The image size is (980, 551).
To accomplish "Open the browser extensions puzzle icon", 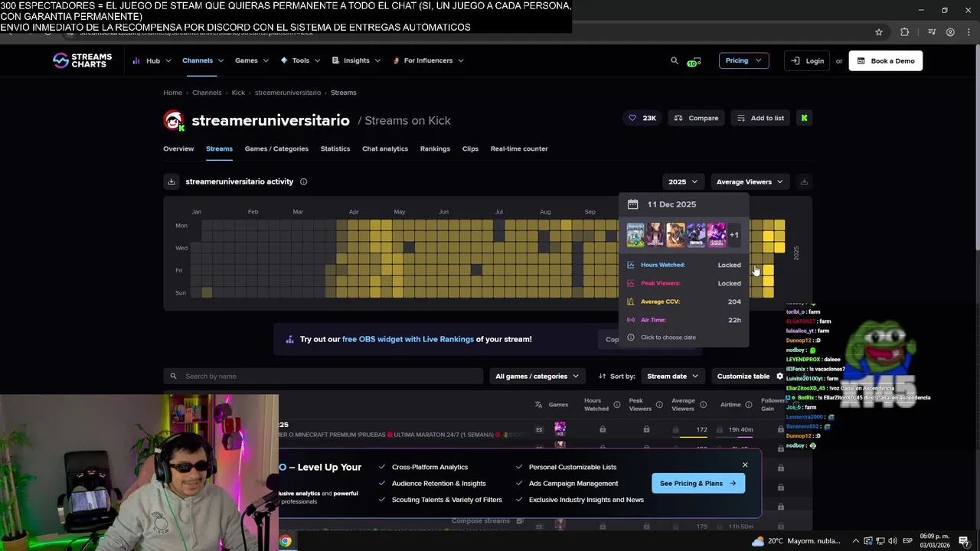I will pyautogui.click(x=905, y=32).
